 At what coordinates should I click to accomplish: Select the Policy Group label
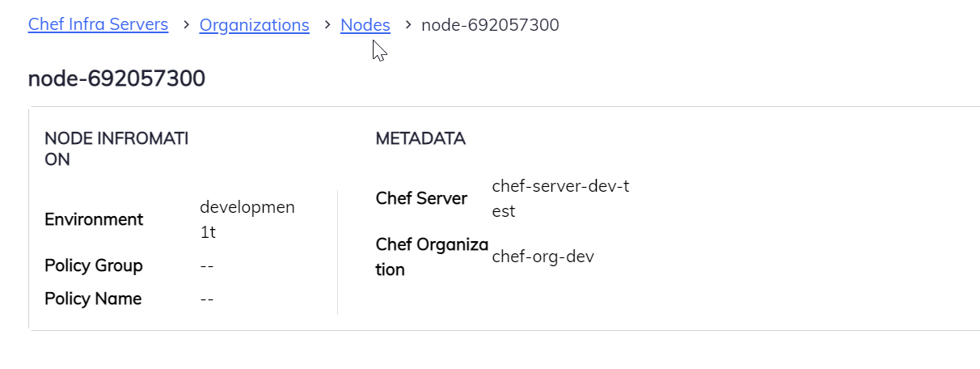94,265
